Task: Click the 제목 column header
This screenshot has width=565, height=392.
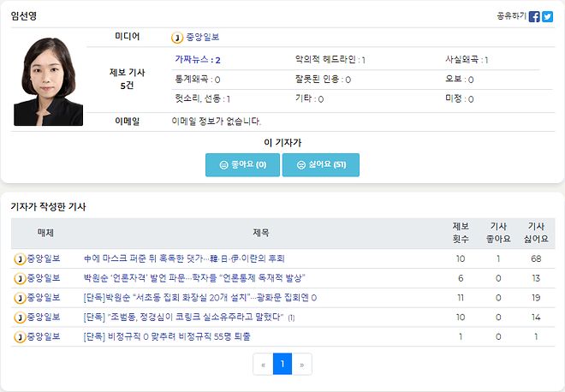Action: (x=260, y=233)
